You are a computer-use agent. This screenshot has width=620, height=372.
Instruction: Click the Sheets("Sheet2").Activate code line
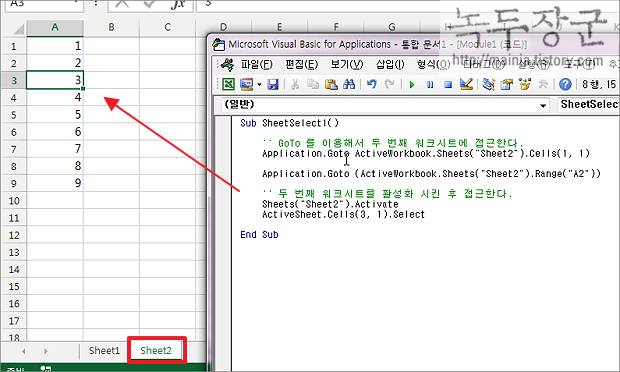point(330,204)
